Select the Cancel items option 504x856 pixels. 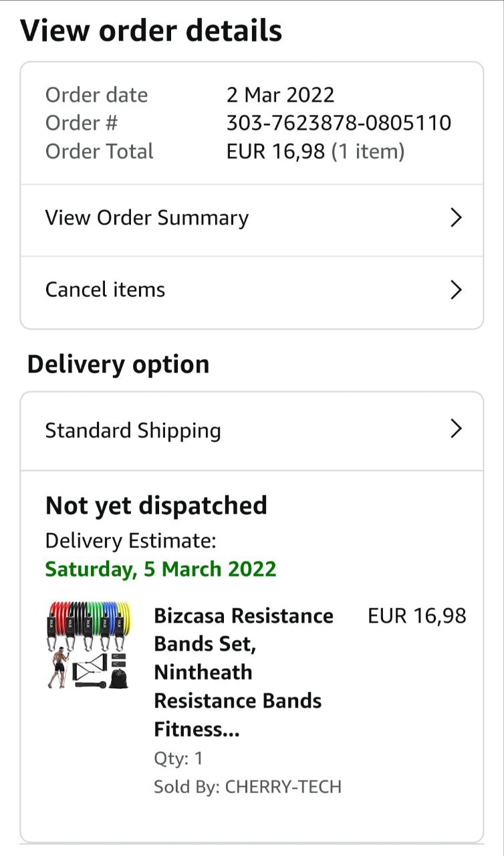[x=105, y=290]
